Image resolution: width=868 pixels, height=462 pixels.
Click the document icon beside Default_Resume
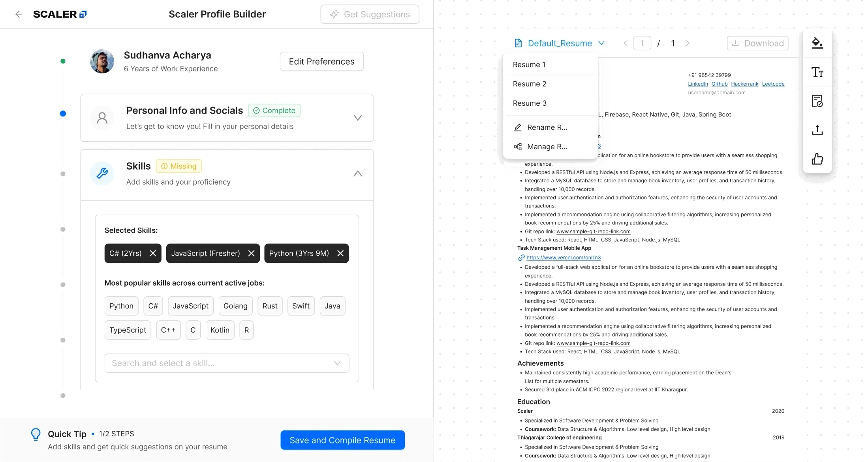[x=518, y=43]
